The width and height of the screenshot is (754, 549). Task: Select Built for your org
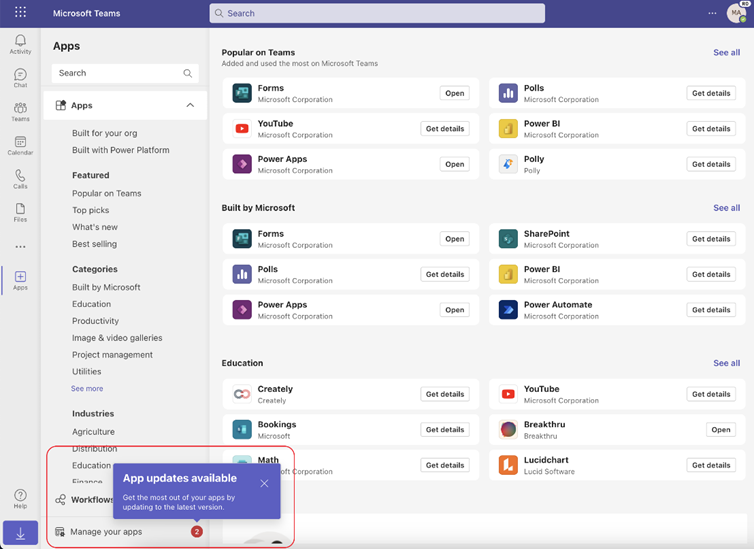104,133
